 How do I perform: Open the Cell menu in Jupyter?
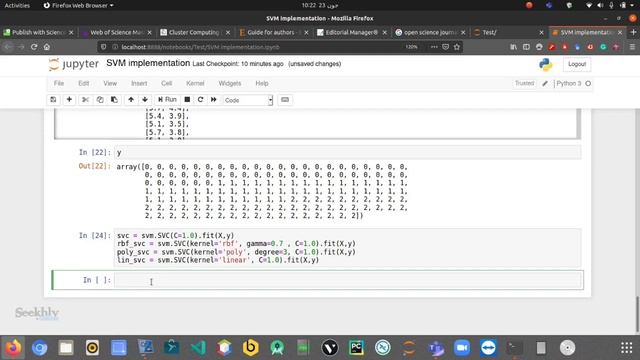[167, 83]
